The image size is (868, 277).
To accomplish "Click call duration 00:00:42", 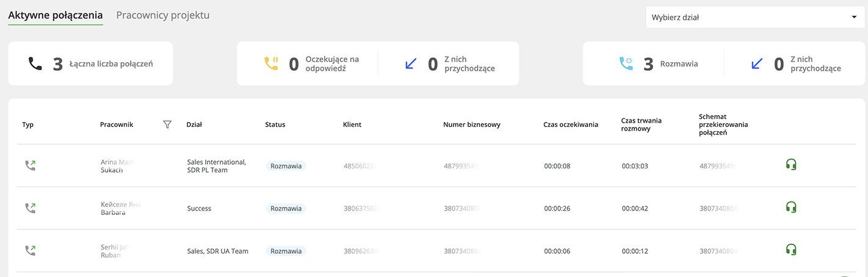I will pos(635,209).
